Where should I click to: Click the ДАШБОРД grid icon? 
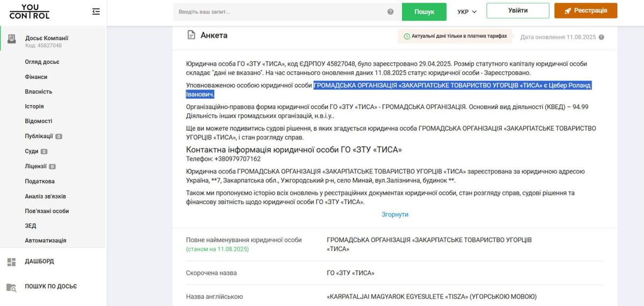pos(11,262)
